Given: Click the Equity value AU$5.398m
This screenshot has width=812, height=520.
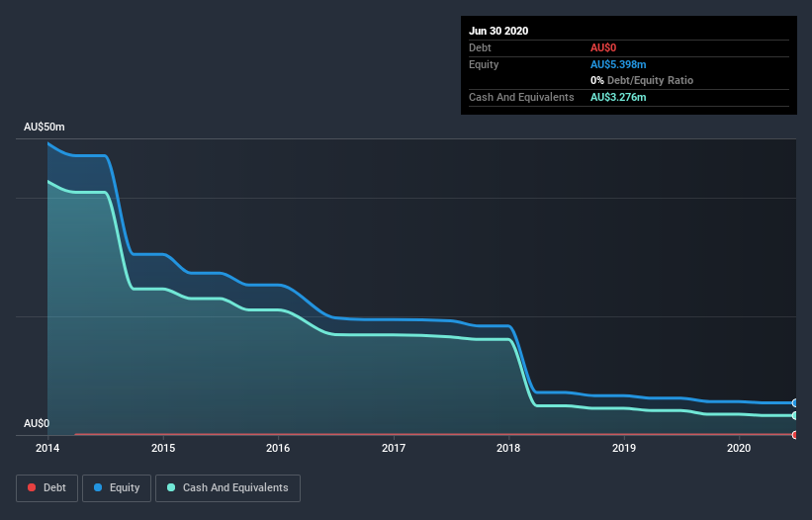Looking at the screenshot, I should click(x=618, y=64).
